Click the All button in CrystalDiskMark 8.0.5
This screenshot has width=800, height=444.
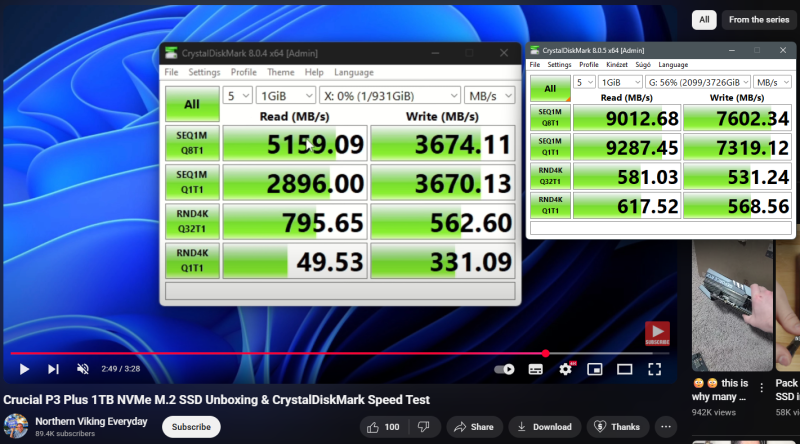pyautogui.click(x=550, y=89)
